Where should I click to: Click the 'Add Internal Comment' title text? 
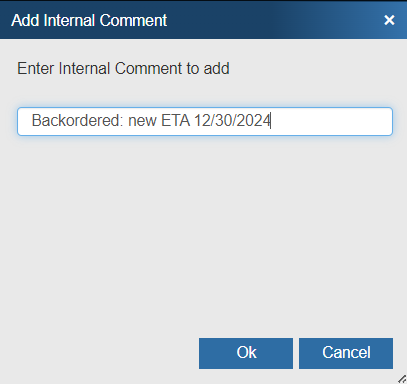click(89, 20)
